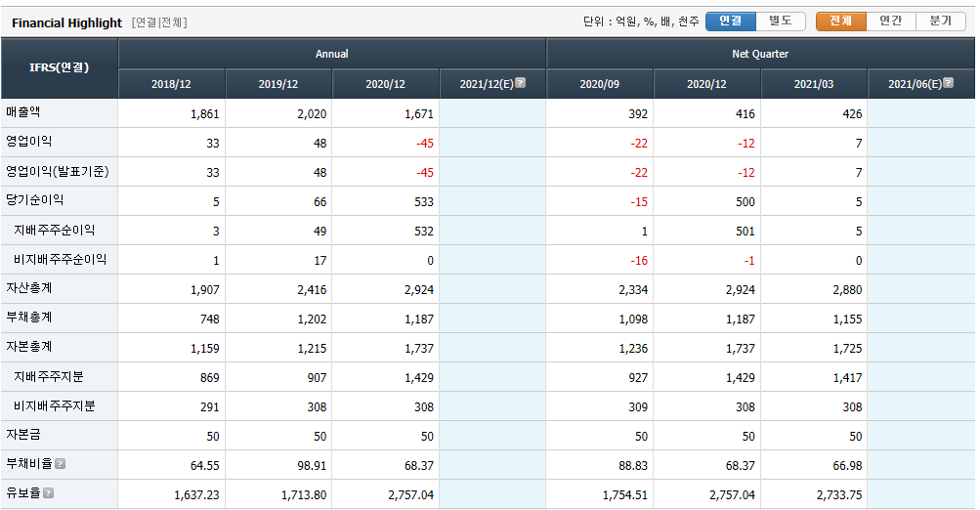This screenshot has width=980, height=510.
Task: Click the 291 non-controlling equity value
Action: point(209,407)
